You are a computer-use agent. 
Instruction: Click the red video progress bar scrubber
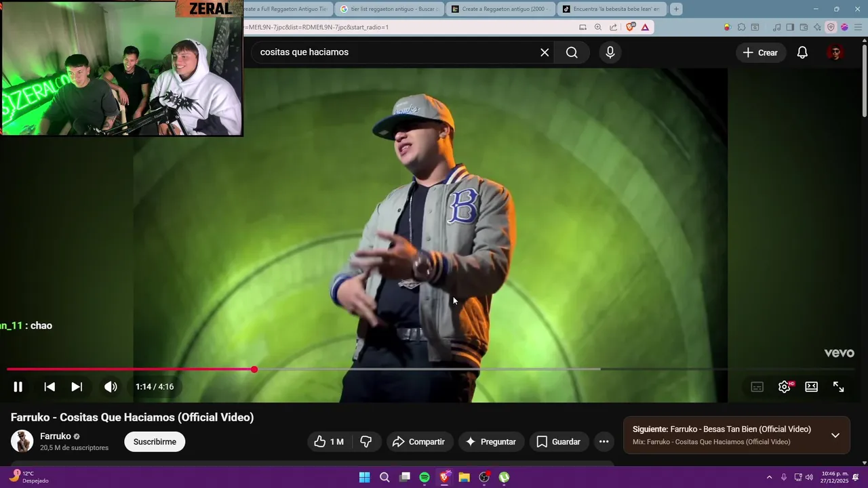click(254, 369)
